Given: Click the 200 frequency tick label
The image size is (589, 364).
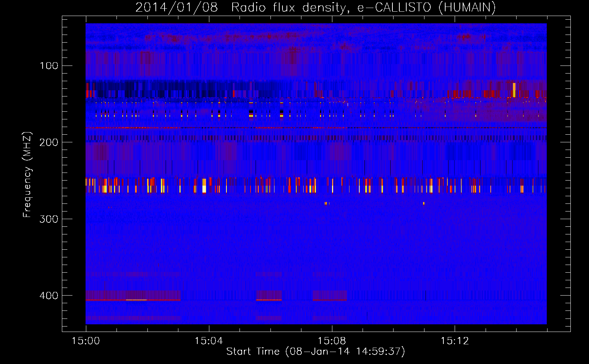Looking at the screenshot, I should 49,142.
